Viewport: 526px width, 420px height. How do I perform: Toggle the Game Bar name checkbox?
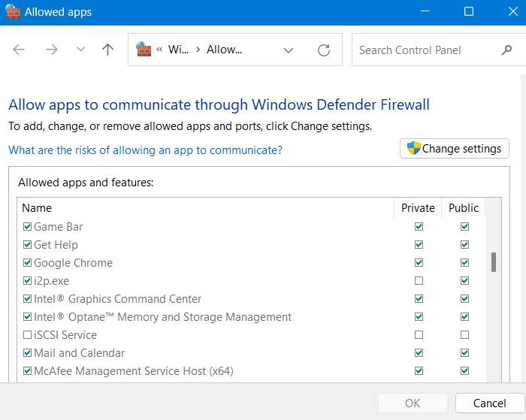28,226
